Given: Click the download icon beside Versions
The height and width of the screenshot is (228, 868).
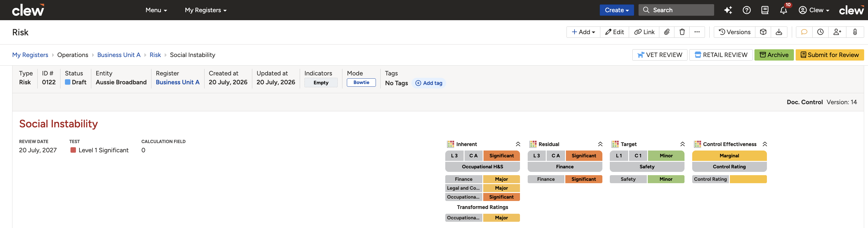Looking at the screenshot, I should pyautogui.click(x=779, y=32).
